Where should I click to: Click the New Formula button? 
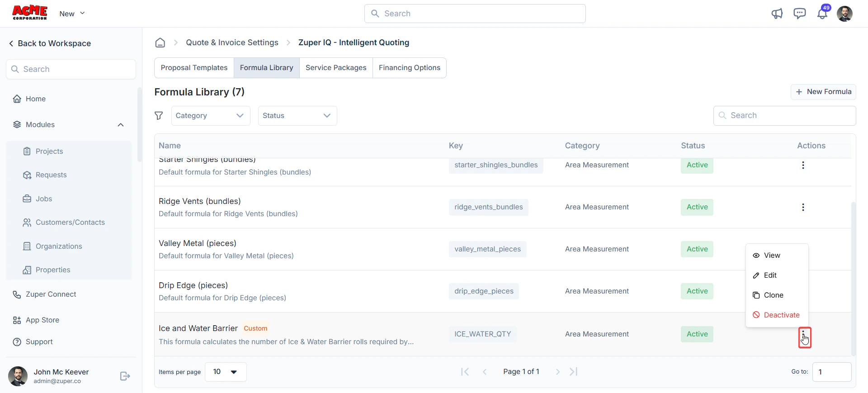[x=823, y=92]
